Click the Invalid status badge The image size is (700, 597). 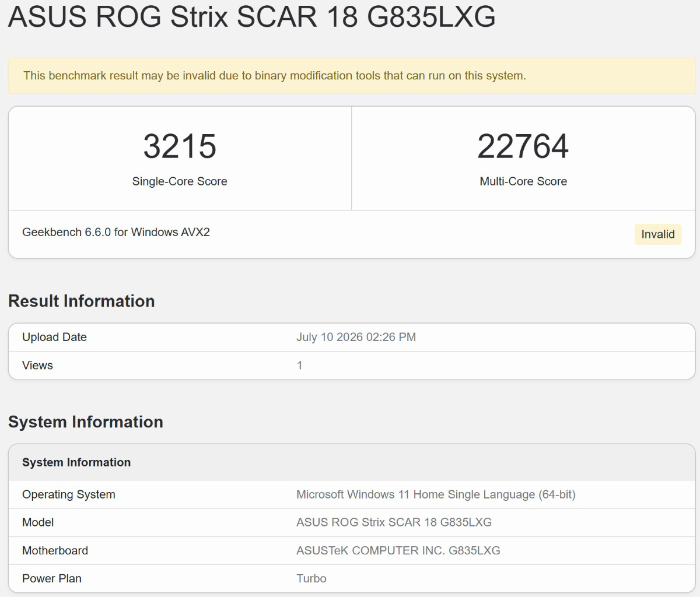[658, 234]
